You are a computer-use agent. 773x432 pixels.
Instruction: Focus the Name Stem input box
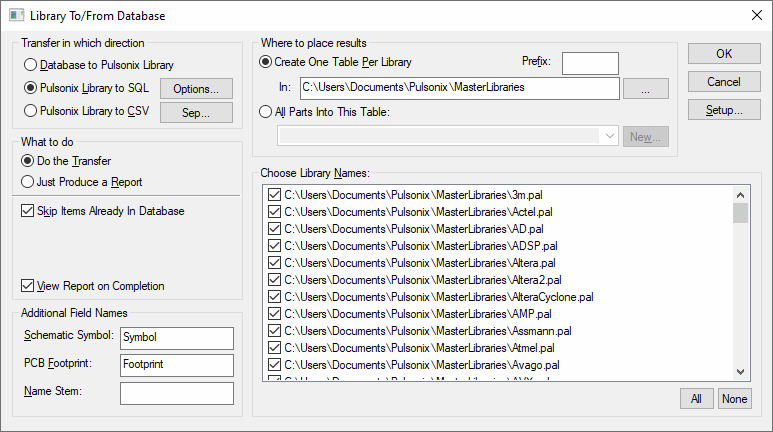(x=176, y=393)
